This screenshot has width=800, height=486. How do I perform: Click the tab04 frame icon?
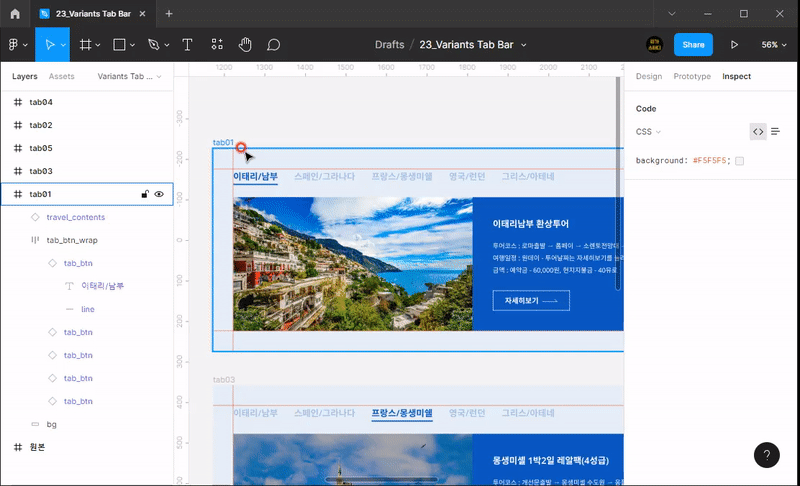18,102
